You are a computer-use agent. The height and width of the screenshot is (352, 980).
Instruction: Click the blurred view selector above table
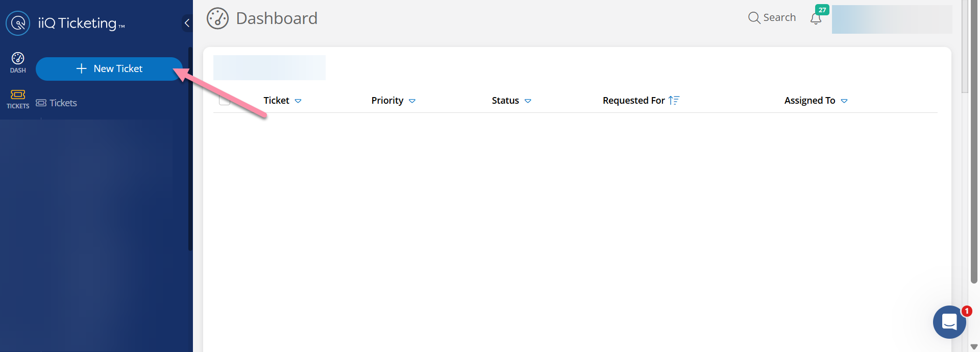(x=269, y=67)
